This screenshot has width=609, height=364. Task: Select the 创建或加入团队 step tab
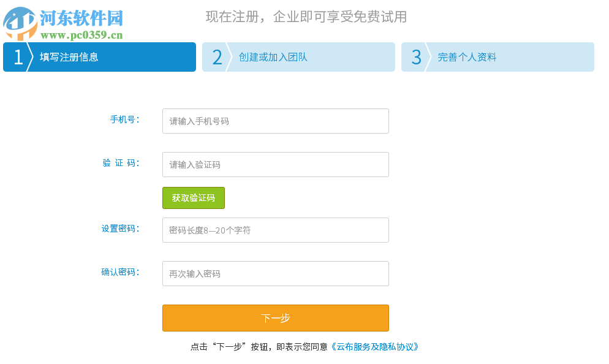pyautogui.click(x=273, y=57)
